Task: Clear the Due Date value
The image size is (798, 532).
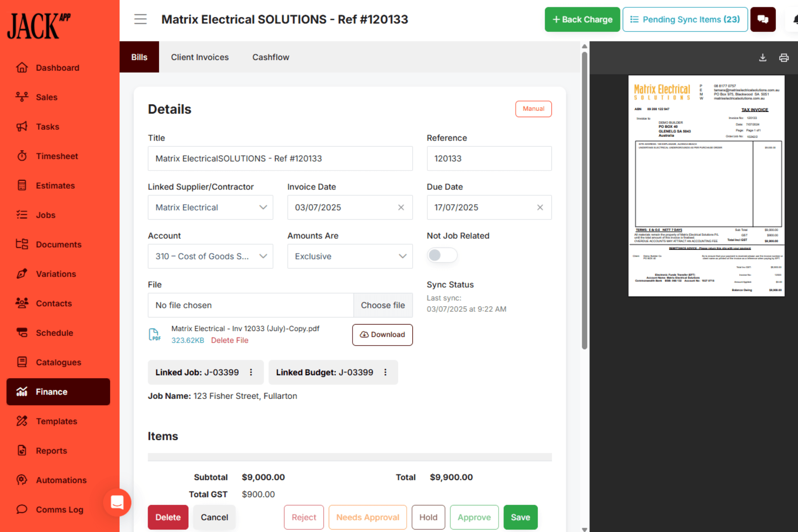Action: (x=540, y=207)
